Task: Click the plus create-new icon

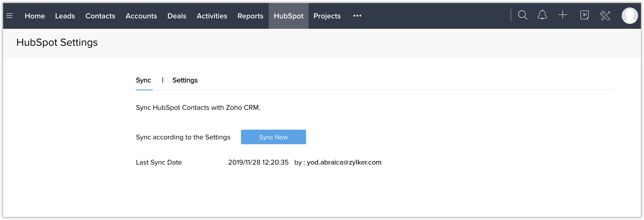Action: pyautogui.click(x=563, y=15)
